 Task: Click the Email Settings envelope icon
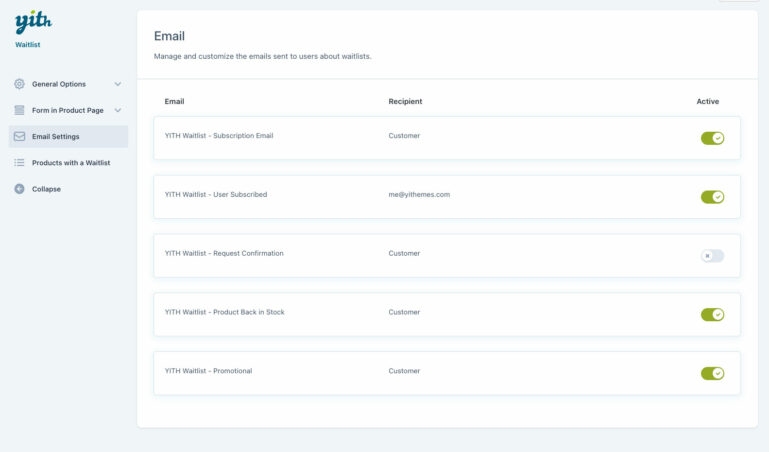pyautogui.click(x=19, y=136)
